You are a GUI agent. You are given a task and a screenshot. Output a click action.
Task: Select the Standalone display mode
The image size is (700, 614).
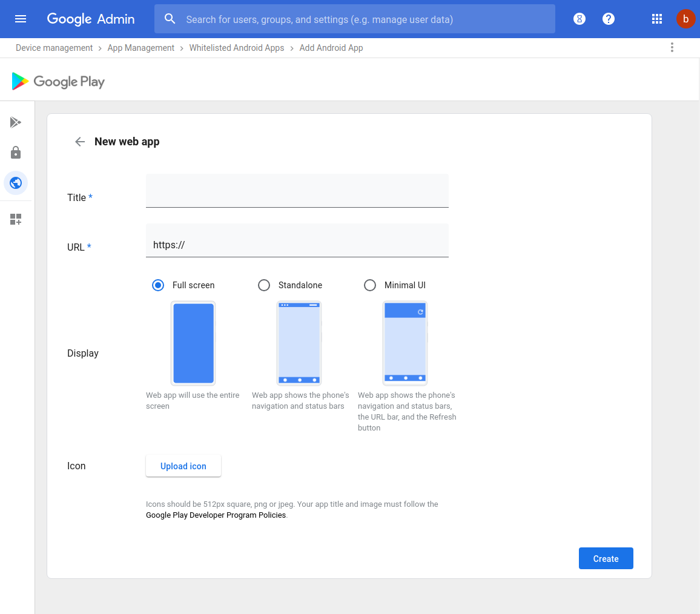(264, 285)
